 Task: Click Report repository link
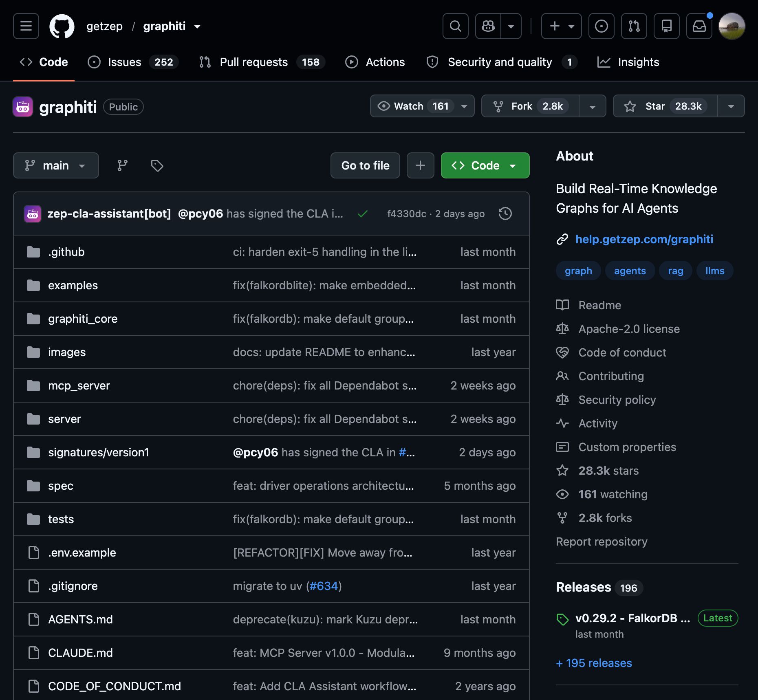(602, 542)
